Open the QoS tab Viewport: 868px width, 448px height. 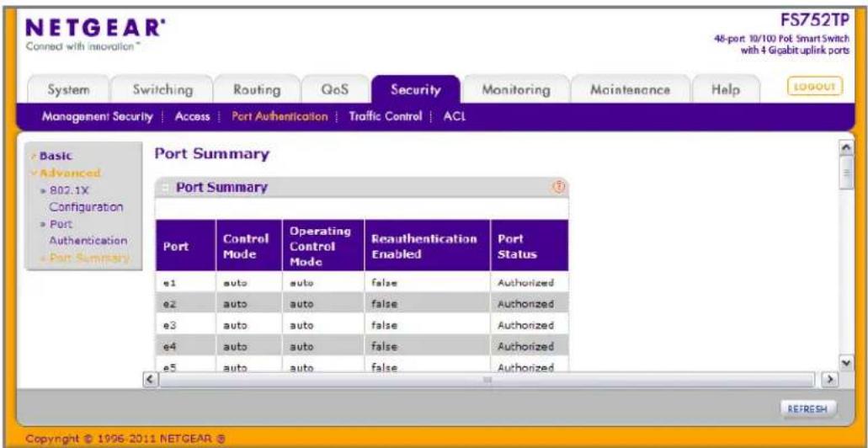(335, 90)
